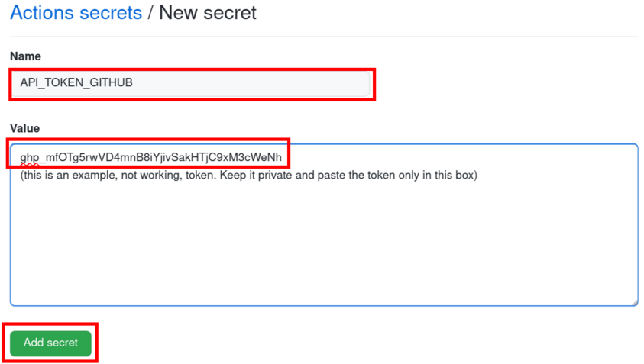Place cursor after "only in this box)"

pos(478,176)
